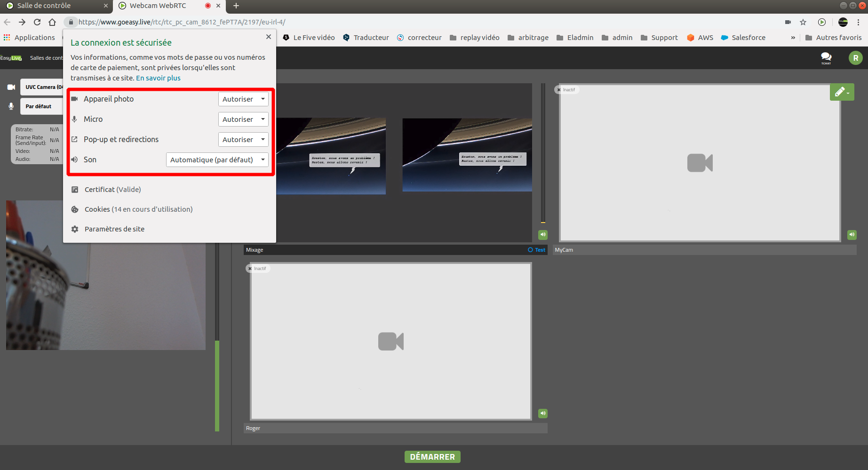Open the Traducteur bookmark
This screenshot has width=868, height=470.
[x=366, y=38]
